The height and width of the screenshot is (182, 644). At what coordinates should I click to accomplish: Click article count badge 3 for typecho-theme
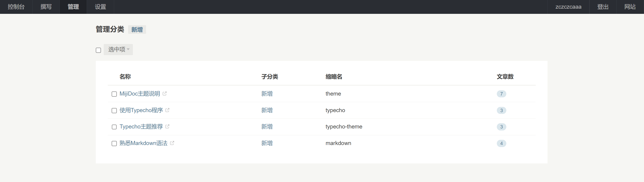501,127
